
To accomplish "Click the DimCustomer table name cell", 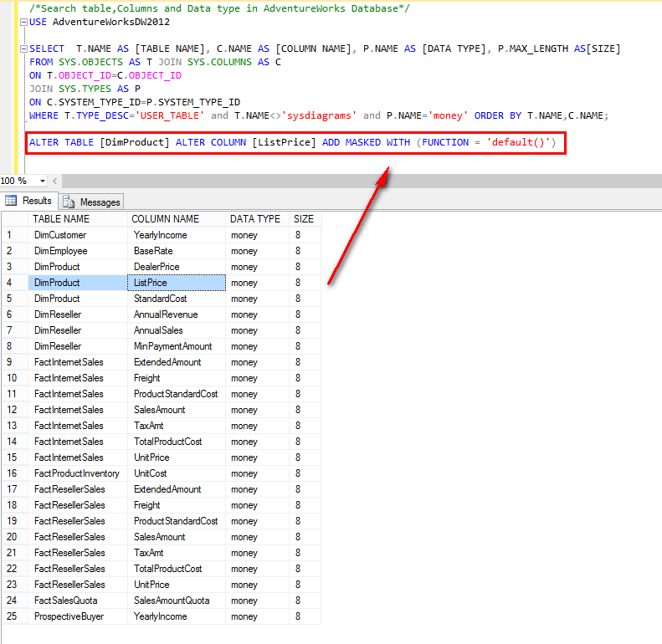I will coord(78,235).
